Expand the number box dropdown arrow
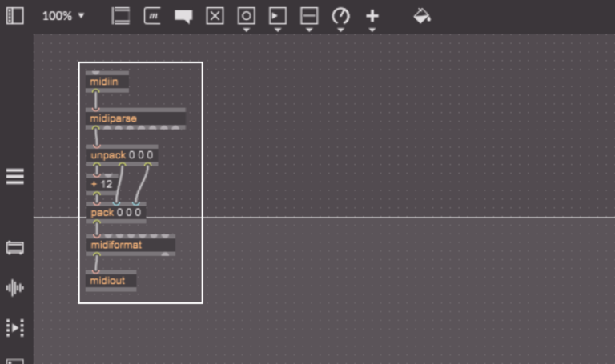Image resolution: width=615 pixels, height=364 pixels. [x=278, y=30]
